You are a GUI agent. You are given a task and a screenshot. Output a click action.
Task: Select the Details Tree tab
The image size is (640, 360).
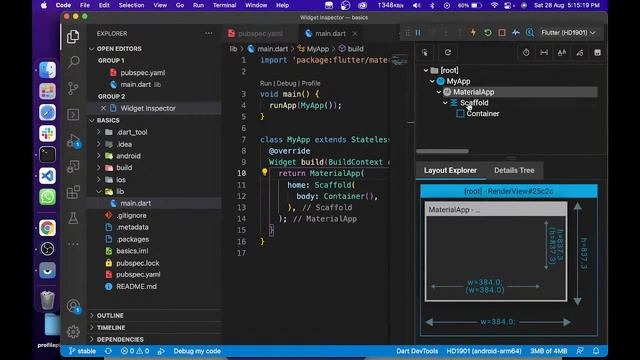514,171
